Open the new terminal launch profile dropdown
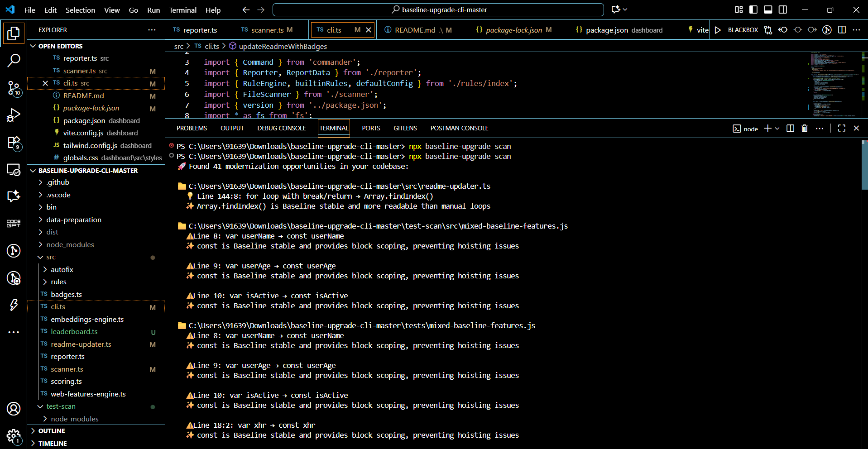This screenshot has width=868, height=449. point(777,129)
